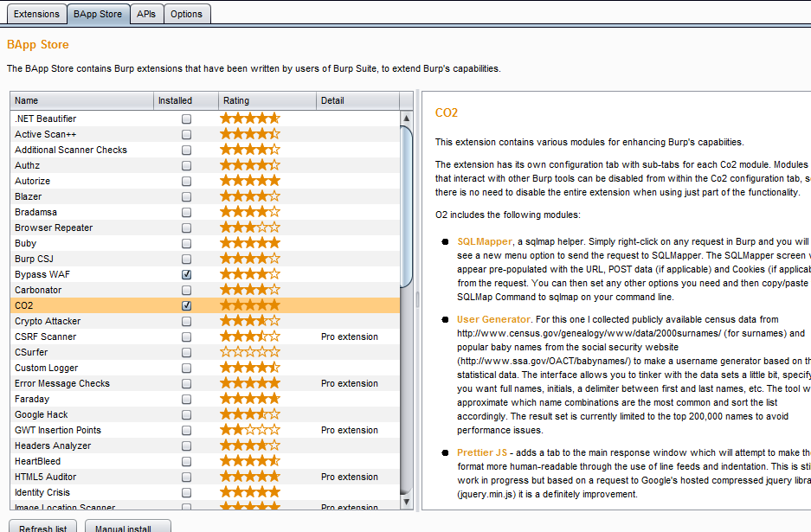Sort by the Rating column header
811x532 pixels.
[267, 101]
